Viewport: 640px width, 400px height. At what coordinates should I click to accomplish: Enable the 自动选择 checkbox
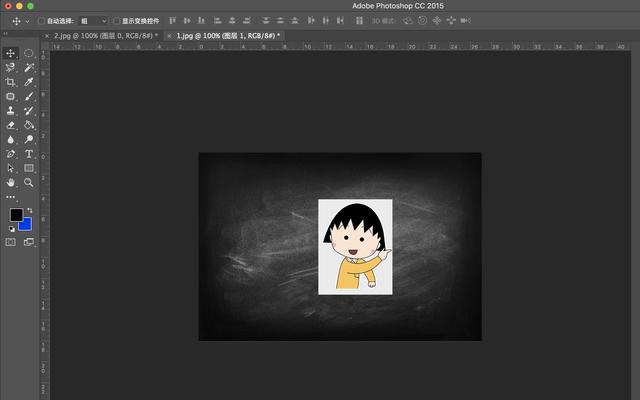coord(41,21)
